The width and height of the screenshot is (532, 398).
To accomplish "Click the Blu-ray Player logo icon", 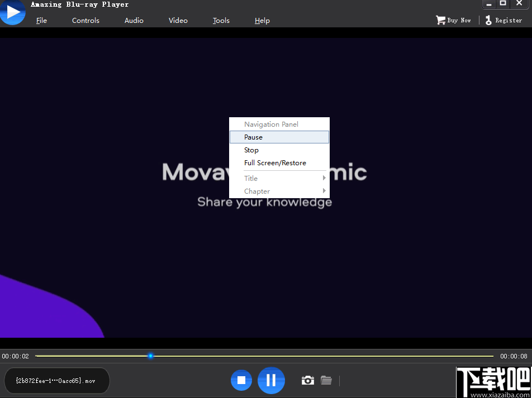I will point(12,12).
